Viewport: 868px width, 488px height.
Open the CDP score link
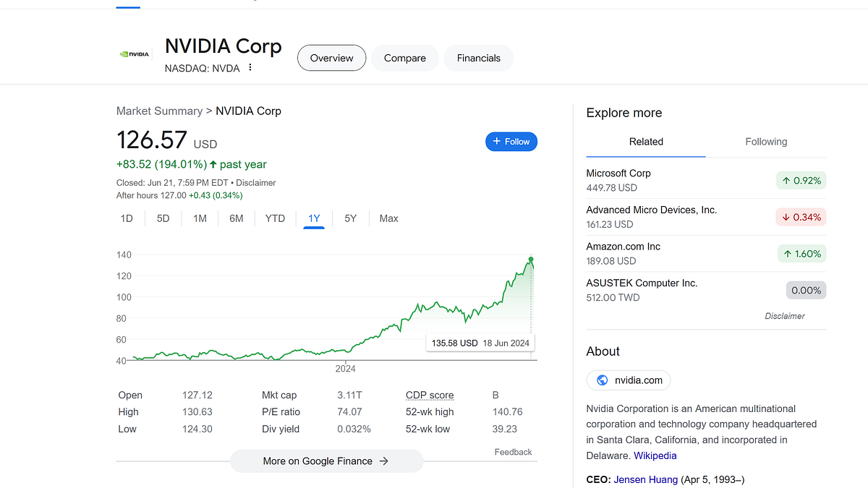(x=430, y=395)
